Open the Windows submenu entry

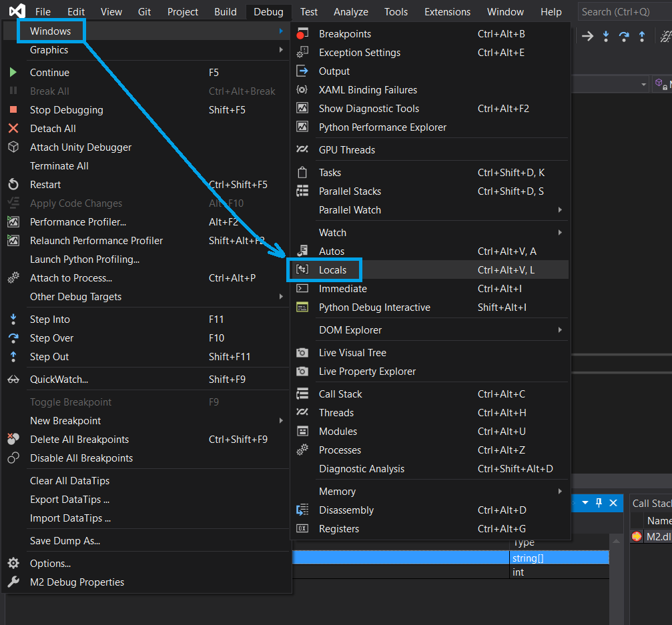point(146,31)
